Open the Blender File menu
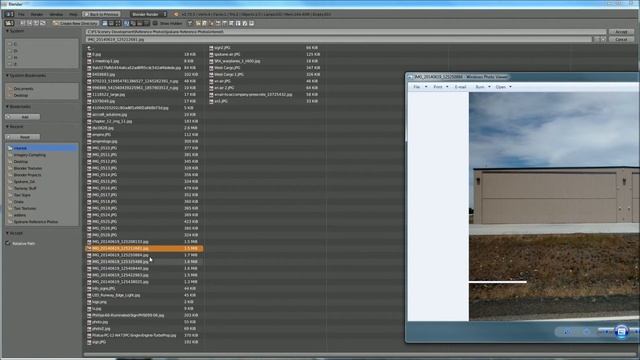This screenshot has width=640, height=360. [x=21, y=14]
